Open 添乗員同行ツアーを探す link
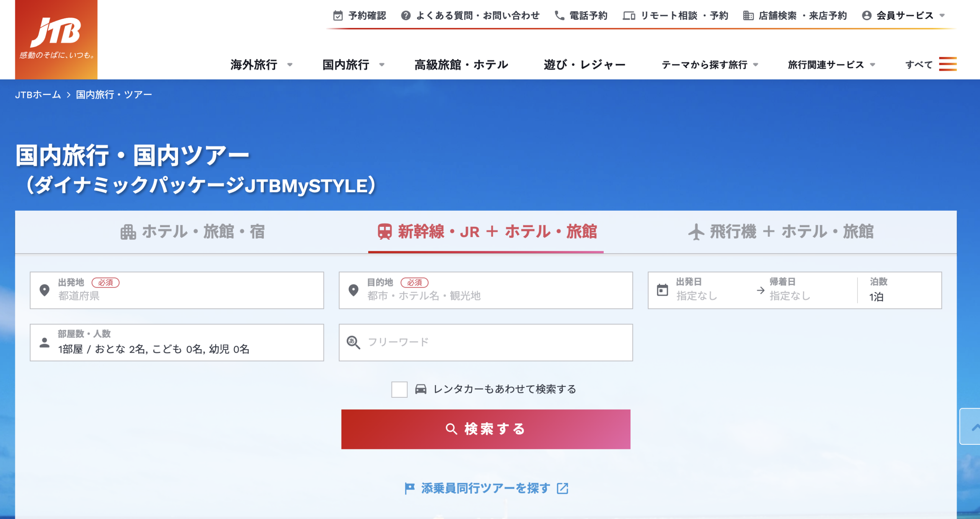 pos(486,488)
